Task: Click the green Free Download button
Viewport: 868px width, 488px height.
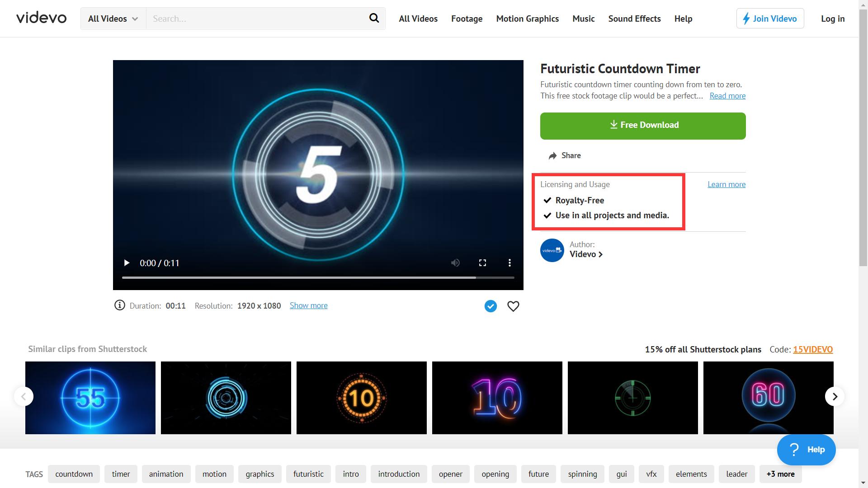Action: (x=642, y=126)
